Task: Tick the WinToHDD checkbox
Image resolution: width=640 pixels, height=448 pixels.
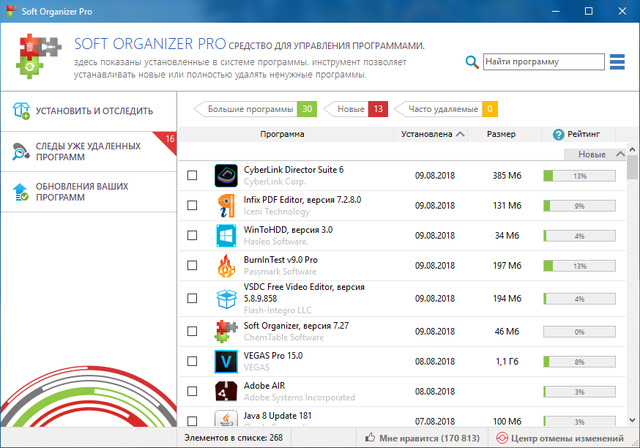Action: coord(193,236)
